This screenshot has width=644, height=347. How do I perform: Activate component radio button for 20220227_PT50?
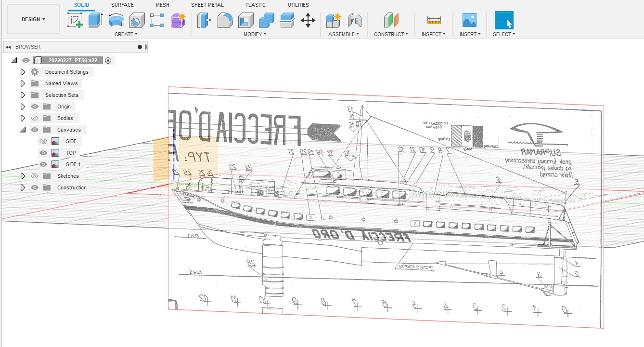[108, 60]
